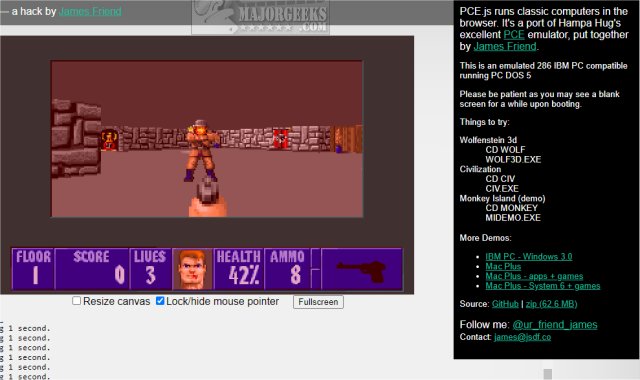640x380 pixels.
Task: Click the eagle emblem on left wall
Action: click(109, 140)
